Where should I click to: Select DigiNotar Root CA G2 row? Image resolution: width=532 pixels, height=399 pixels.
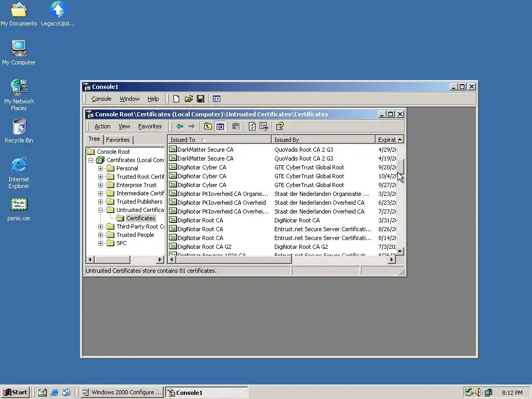click(x=282, y=247)
